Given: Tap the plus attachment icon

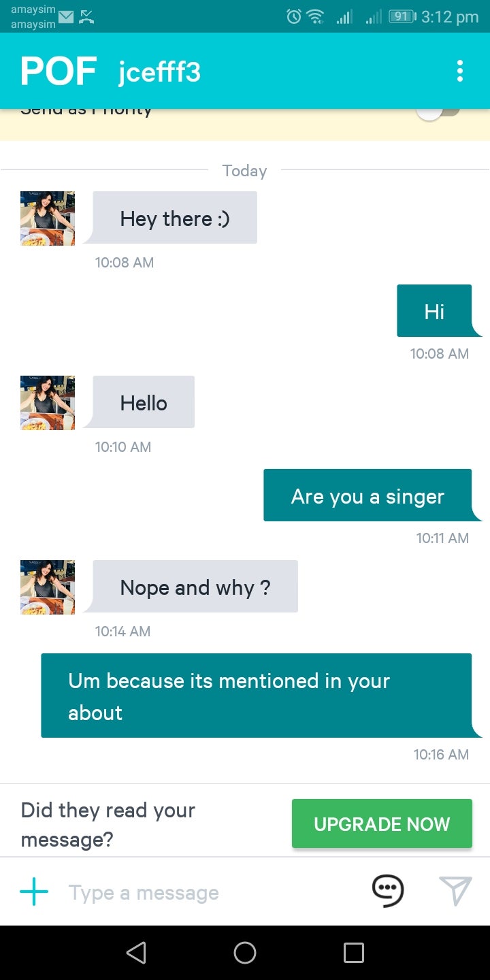Looking at the screenshot, I should [x=34, y=892].
